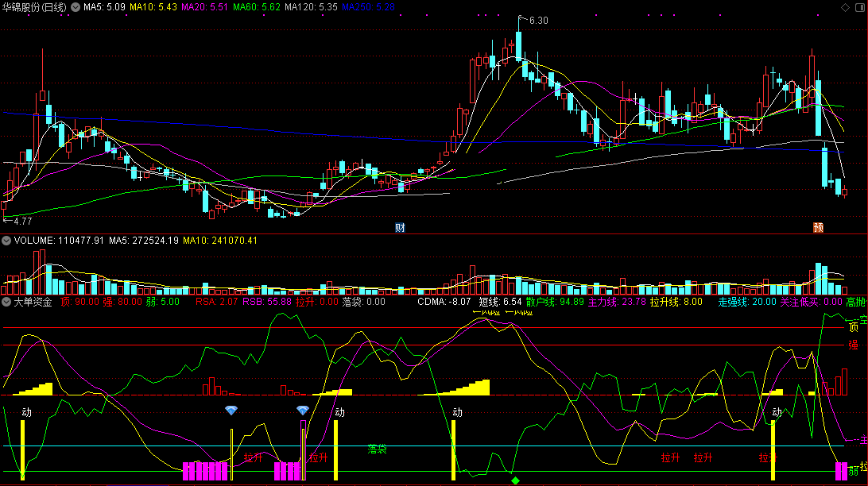Click the diamond icon at the top-right corner
The height and width of the screenshot is (486, 868).
(845, 7)
